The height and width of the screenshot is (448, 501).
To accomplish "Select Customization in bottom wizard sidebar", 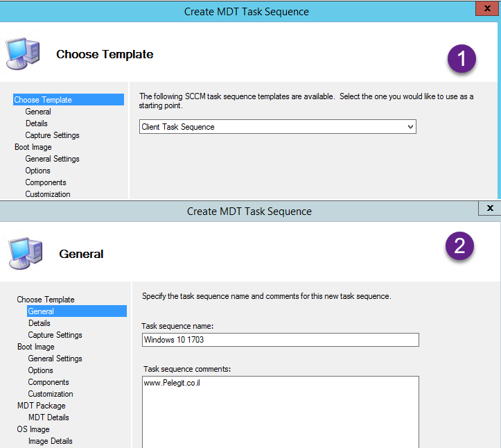I will click(51, 394).
